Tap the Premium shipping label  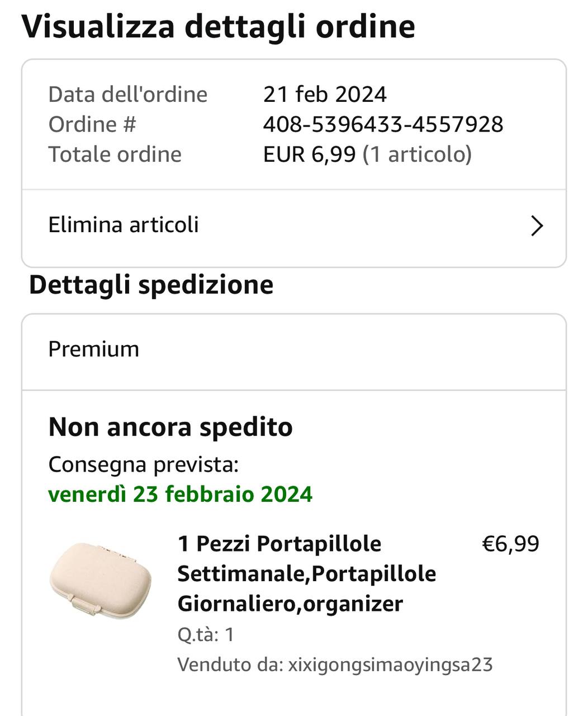click(x=93, y=349)
